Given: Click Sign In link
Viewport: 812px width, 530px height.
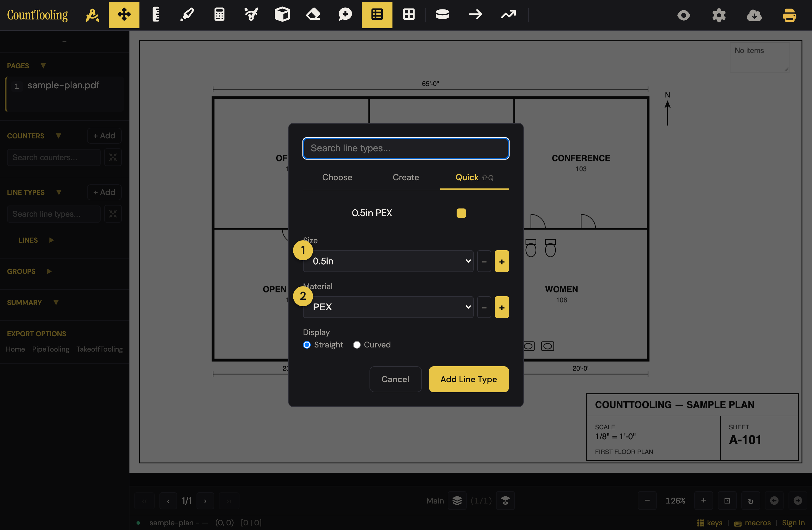Looking at the screenshot, I should coord(793,523).
